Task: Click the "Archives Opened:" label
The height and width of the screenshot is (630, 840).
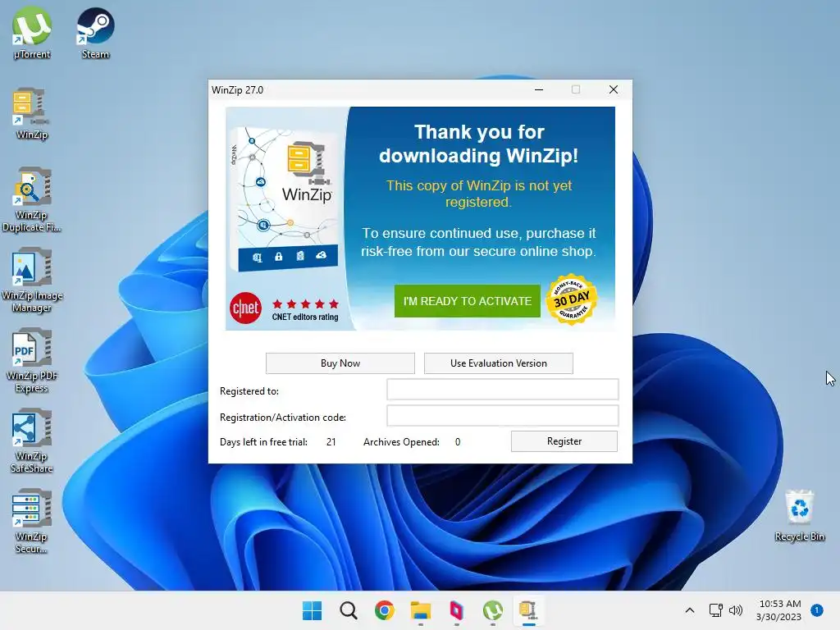Action: coord(401,442)
